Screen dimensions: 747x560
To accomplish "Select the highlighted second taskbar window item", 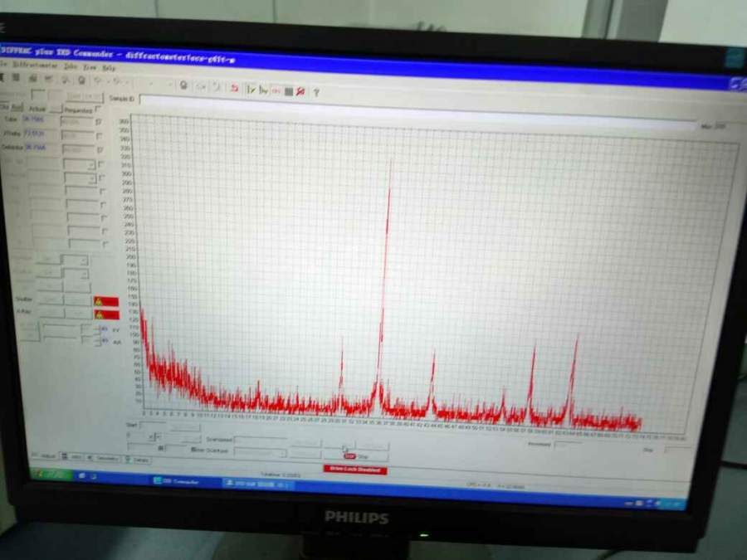I will tap(257, 485).
